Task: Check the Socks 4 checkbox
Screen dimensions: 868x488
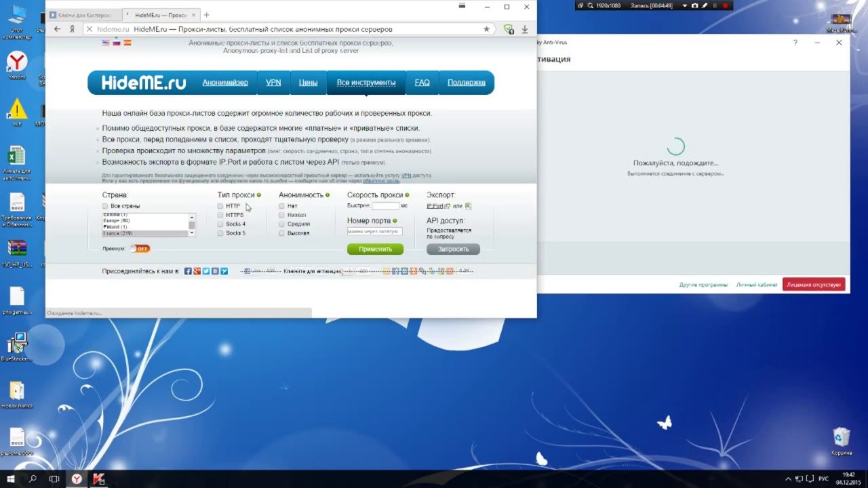Action: (x=220, y=224)
